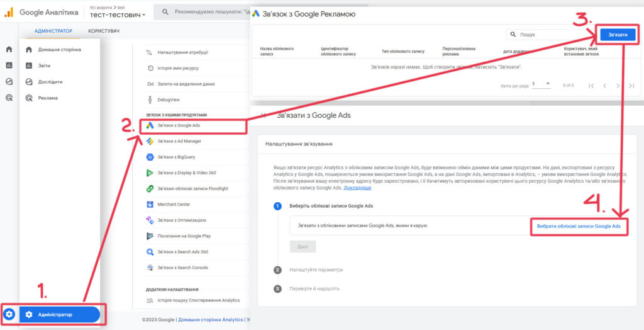Select Зв'язки з Google Ads menu item
644x330 pixels.
(x=179, y=125)
